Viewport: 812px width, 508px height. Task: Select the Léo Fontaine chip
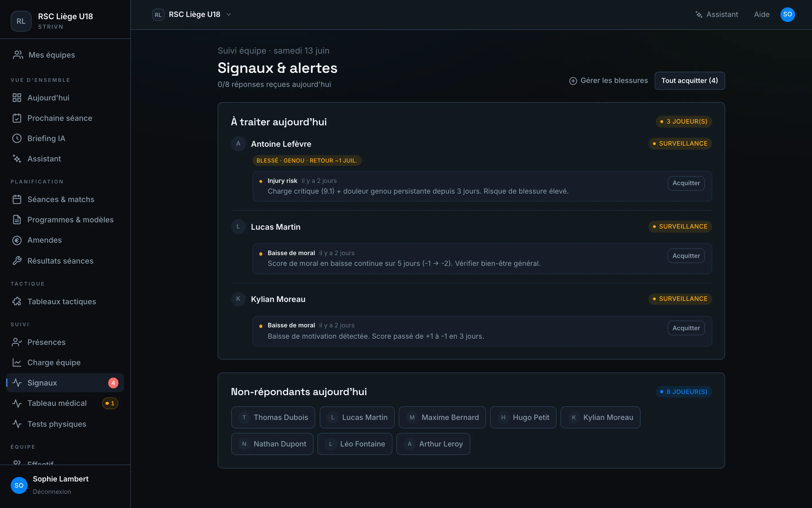coord(355,444)
